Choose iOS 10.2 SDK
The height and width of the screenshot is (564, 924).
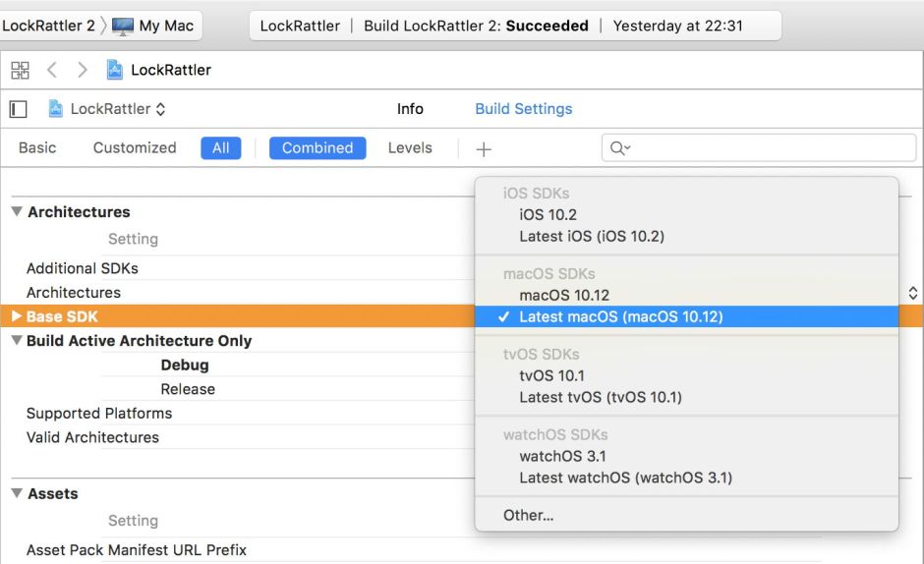click(686, 214)
